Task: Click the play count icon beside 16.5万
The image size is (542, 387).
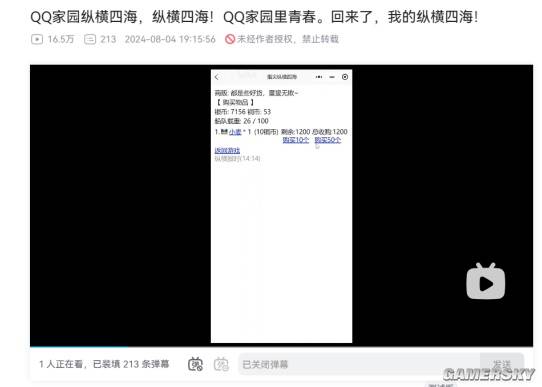Action: coord(37,39)
